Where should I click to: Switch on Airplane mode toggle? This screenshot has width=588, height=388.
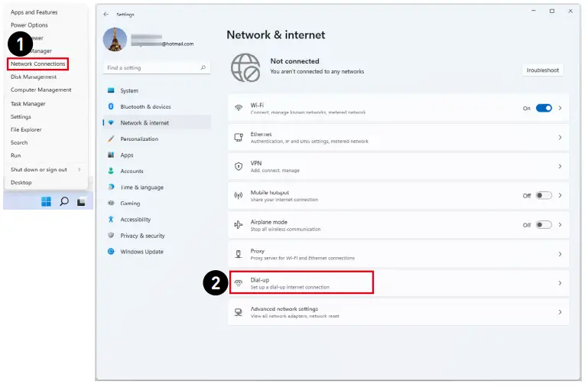(x=544, y=225)
